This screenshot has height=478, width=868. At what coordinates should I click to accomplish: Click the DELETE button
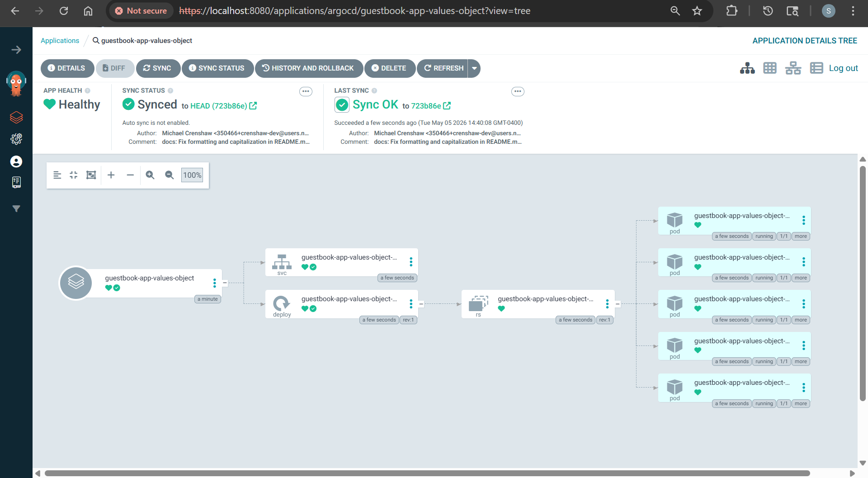389,68
